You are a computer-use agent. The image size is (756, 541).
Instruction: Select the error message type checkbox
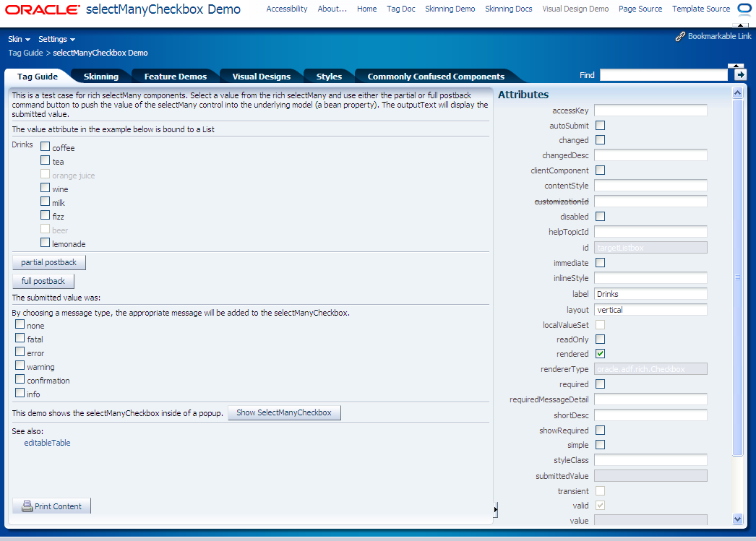point(20,352)
